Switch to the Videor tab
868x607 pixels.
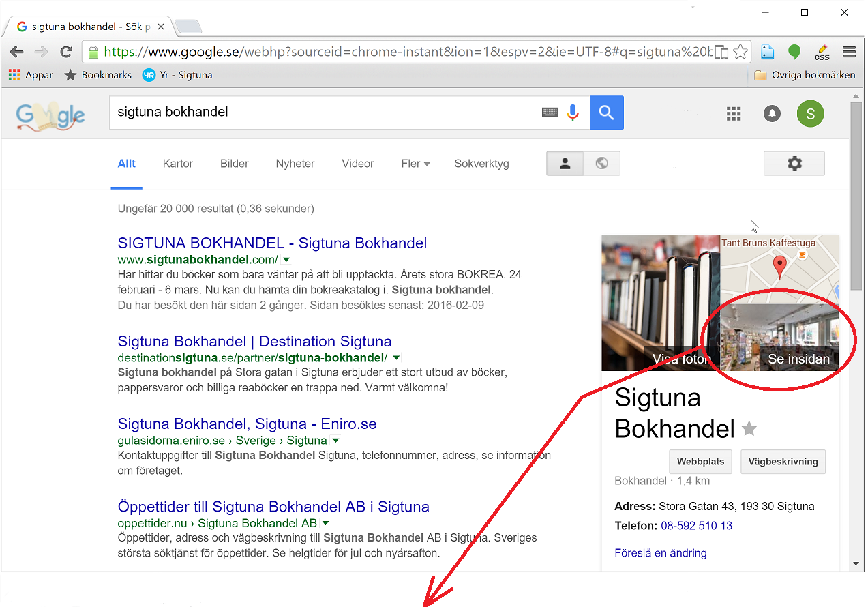[358, 164]
